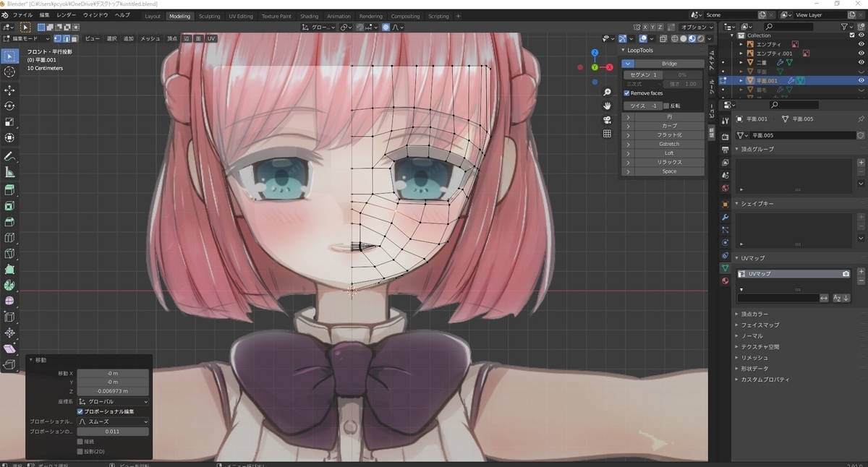Viewport: 868px width, 467px height.
Task: Select the Transform tool in left toolbar
Action: [9, 137]
